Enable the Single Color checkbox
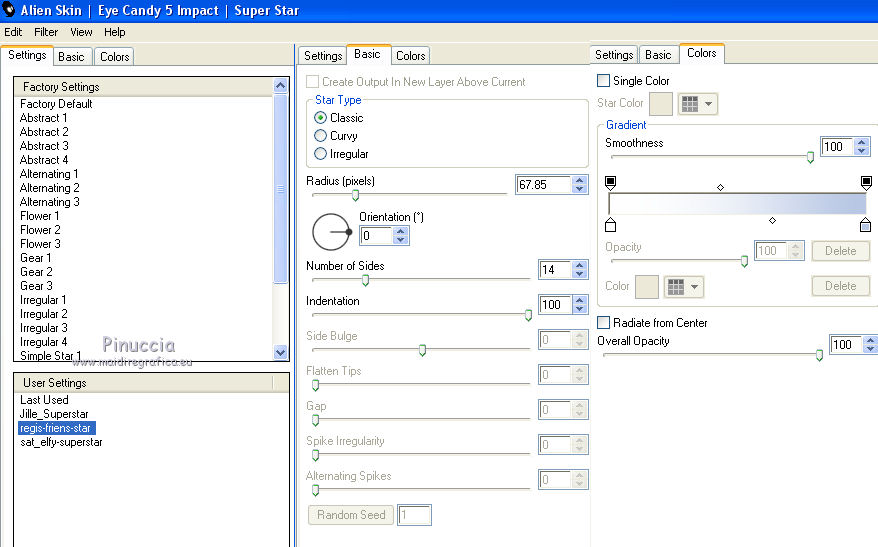The height and width of the screenshot is (547, 878). [x=603, y=81]
